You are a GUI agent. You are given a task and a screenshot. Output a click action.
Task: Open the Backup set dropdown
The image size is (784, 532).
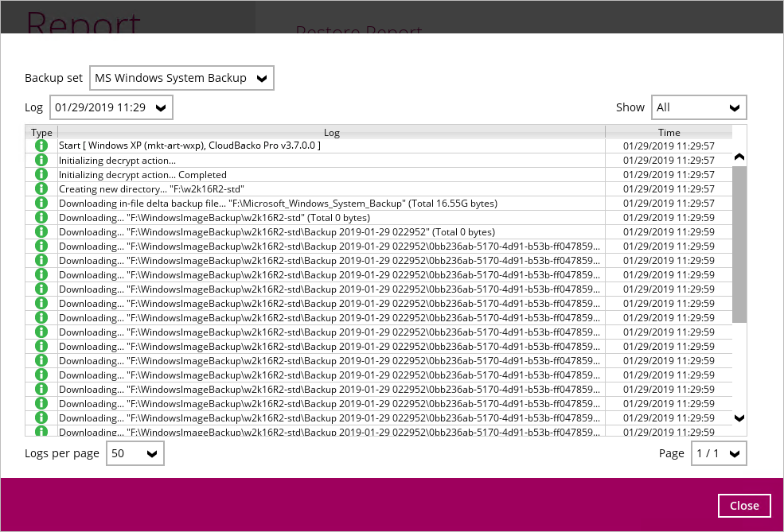coord(181,78)
